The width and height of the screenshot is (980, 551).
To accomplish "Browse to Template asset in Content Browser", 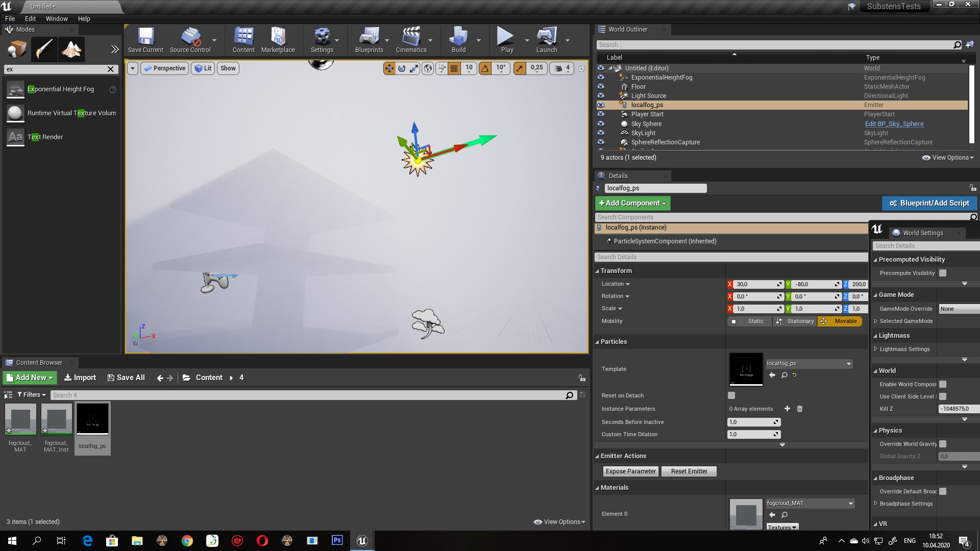I will point(784,375).
